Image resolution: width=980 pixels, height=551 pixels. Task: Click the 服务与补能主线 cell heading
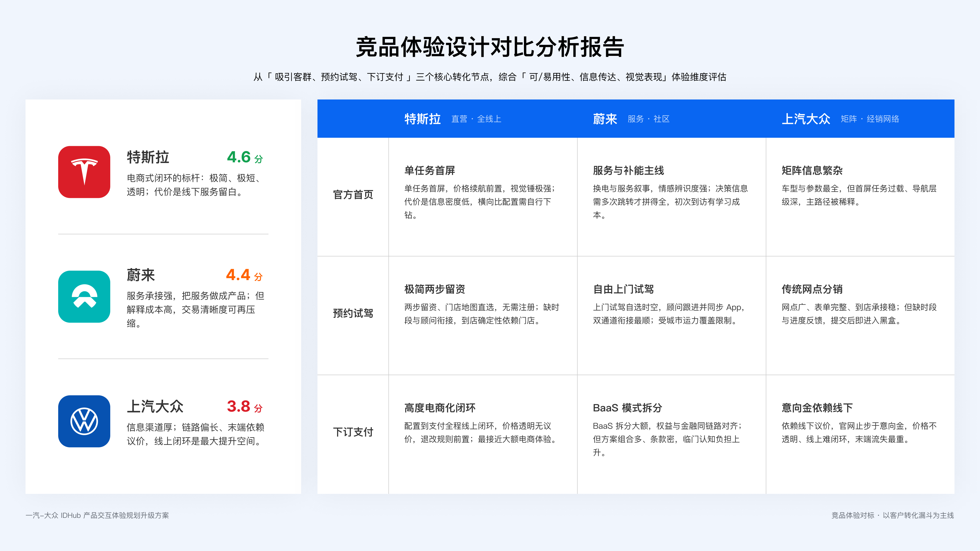[629, 170]
